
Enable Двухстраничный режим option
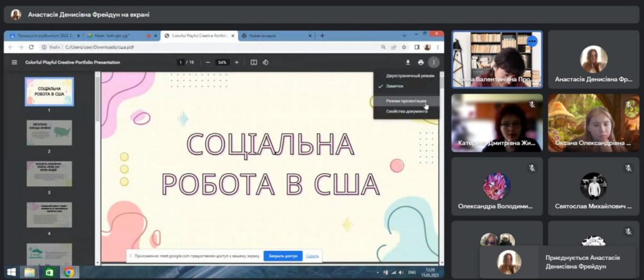410,76
